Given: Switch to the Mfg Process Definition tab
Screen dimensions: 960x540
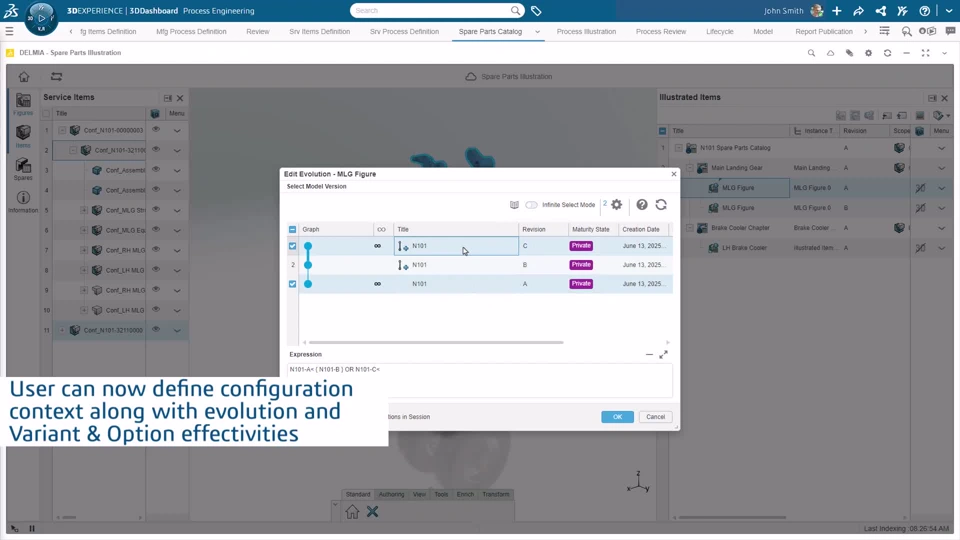Looking at the screenshot, I should click(x=191, y=31).
